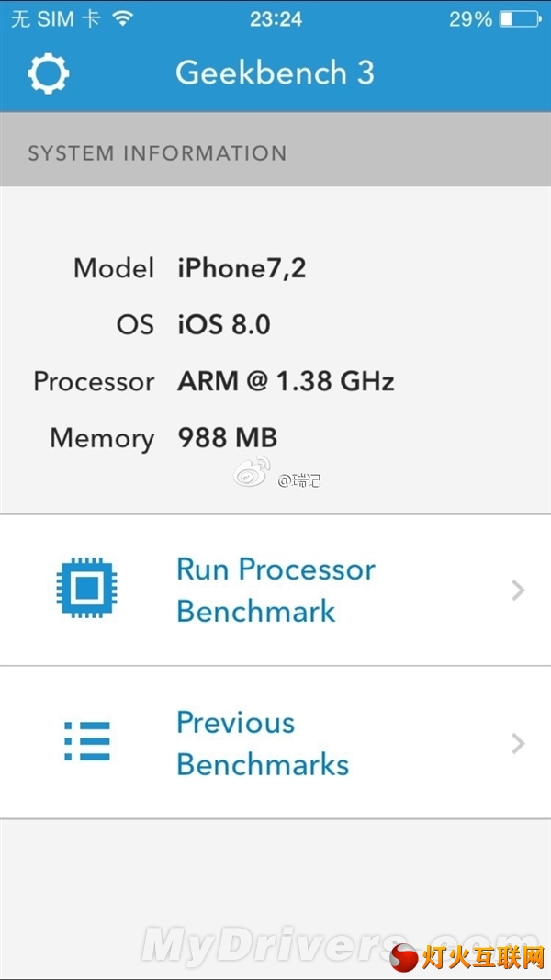
Task: Tap the SYSTEM INFORMATION header
Action: pyautogui.click(x=157, y=153)
